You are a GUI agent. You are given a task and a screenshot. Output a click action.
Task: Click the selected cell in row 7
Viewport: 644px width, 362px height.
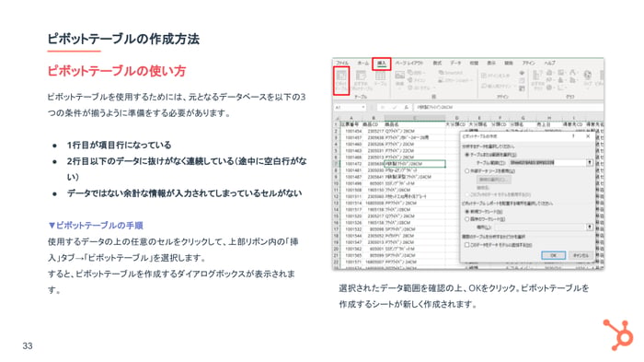pyautogui.click(x=414, y=164)
